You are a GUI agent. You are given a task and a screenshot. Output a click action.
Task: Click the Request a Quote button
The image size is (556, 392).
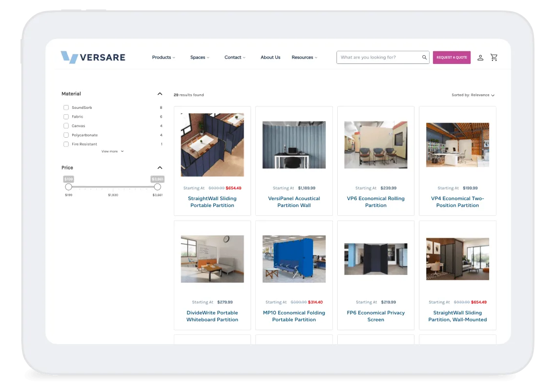coord(452,58)
